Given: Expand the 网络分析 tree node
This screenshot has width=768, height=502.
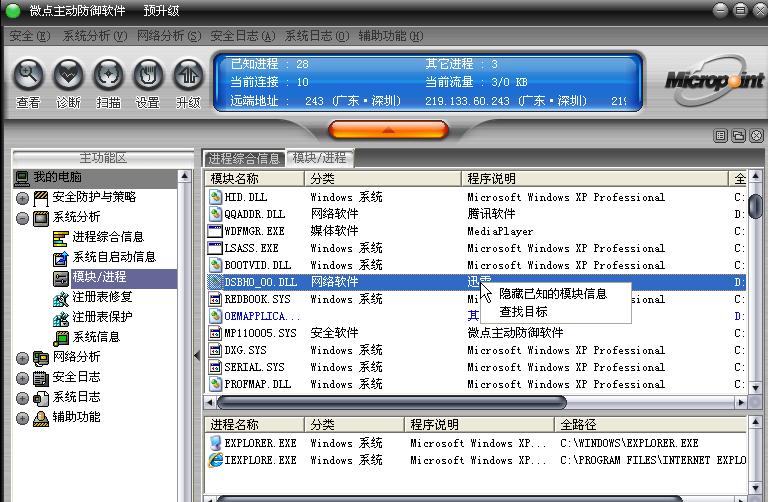Looking at the screenshot, I should (23, 359).
